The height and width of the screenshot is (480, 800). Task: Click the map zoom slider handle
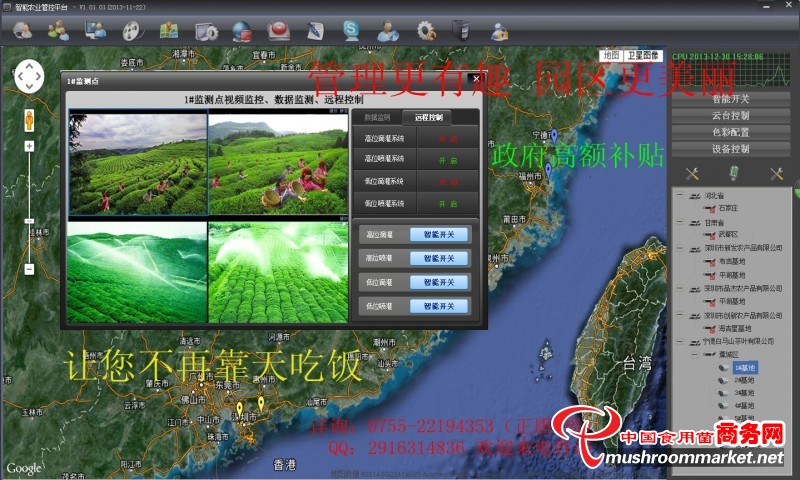(x=29, y=221)
